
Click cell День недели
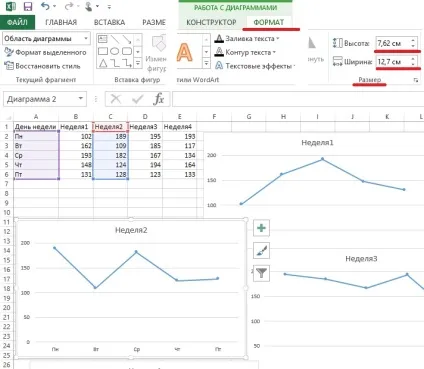[36, 127]
